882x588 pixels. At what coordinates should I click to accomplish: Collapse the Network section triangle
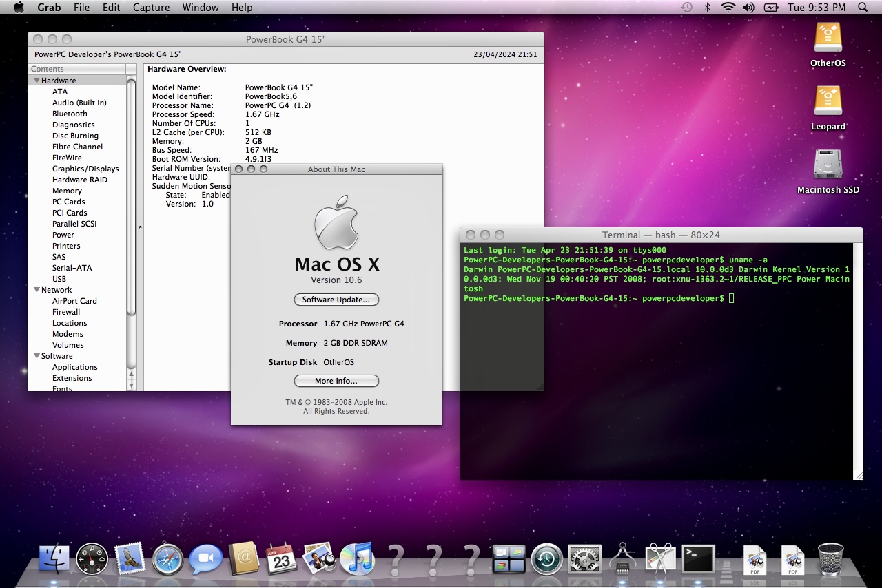[37, 290]
